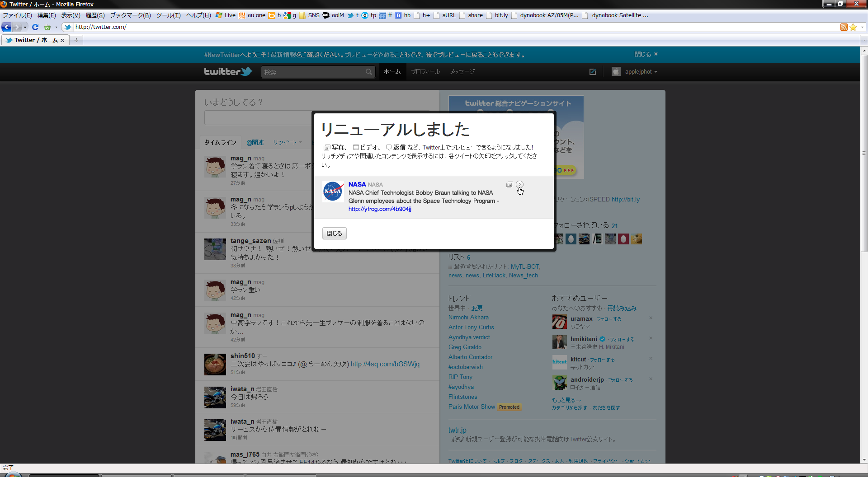Open a new tab with the plus button
868x477 pixels.
pos(76,40)
